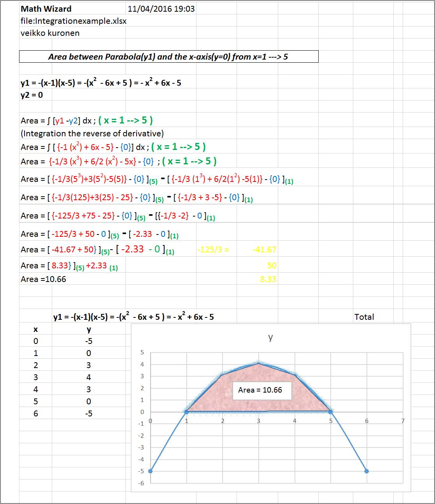Select the y column header in table
This screenshot has height=504, width=435.
89,330
